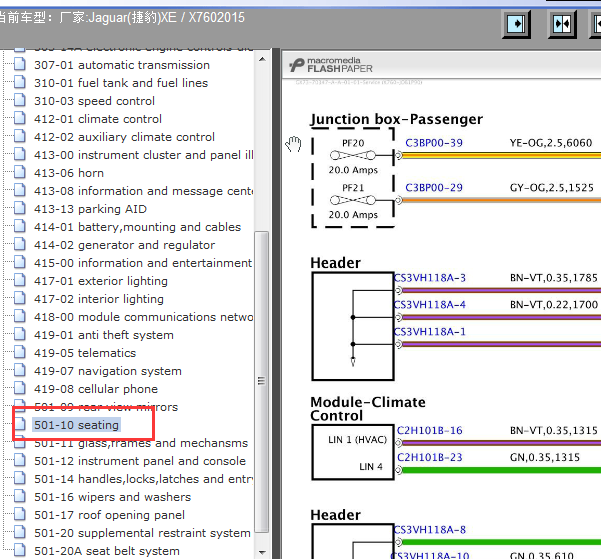
Task: Open 501-16 wipers and washers
Action: tap(112, 497)
